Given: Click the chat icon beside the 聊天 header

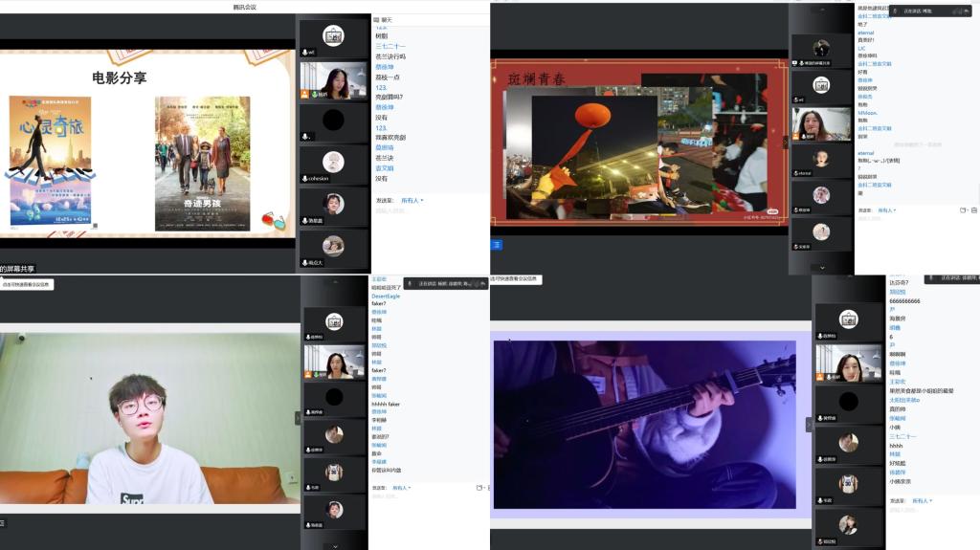Looking at the screenshot, I should tap(376, 20).
